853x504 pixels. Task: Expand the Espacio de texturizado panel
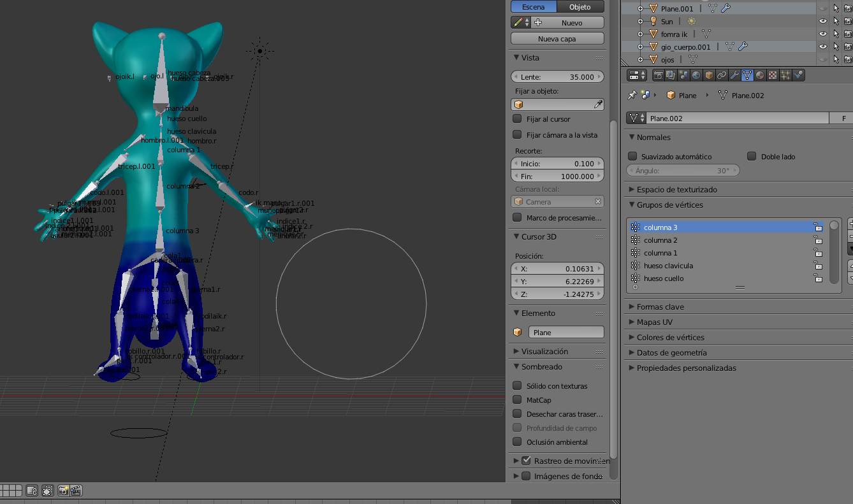point(631,189)
